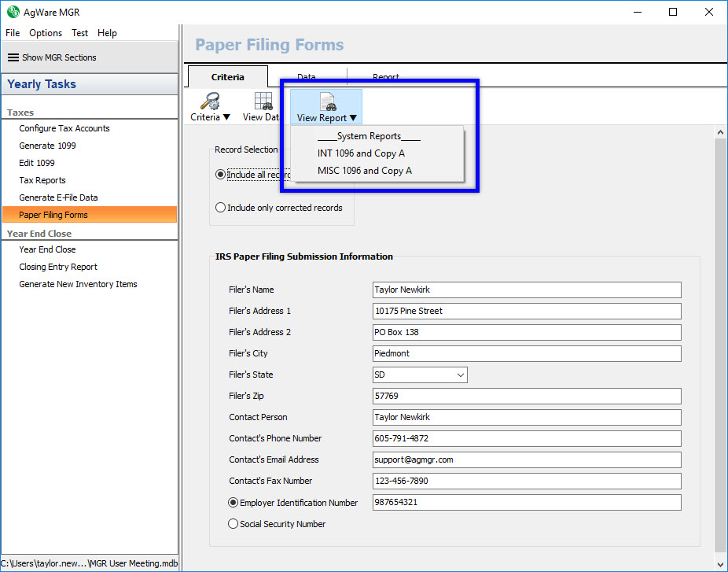Choose INT 1096 and Copy A report
The height and width of the screenshot is (572, 728).
(x=361, y=153)
